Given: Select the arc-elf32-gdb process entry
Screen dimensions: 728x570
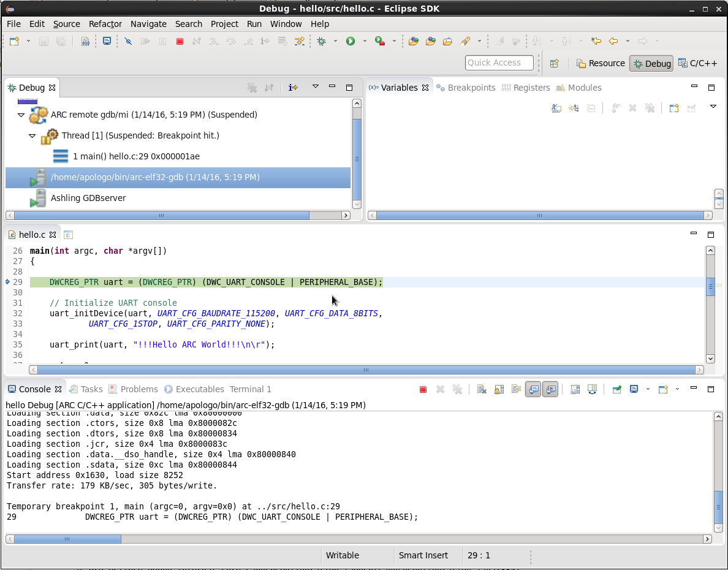Looking at the screenshot, I should [x=178, y=178].
